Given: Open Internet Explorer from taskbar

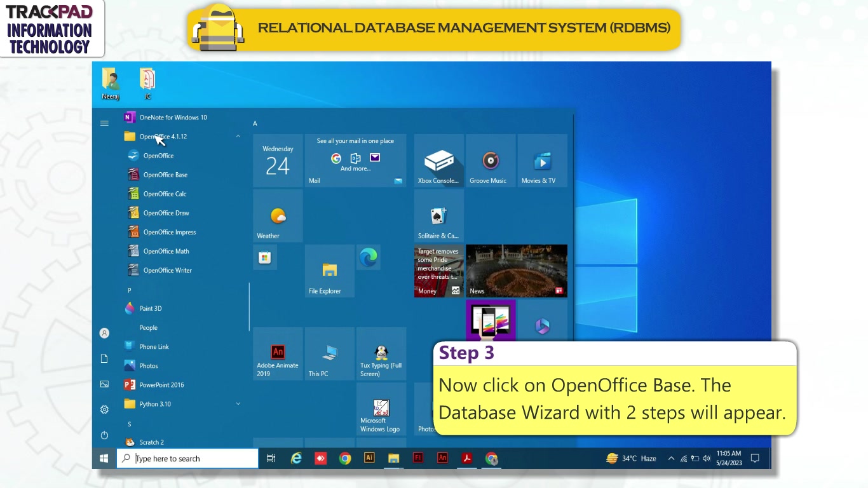Looking at the screenshot, I should tap(296, 458).
